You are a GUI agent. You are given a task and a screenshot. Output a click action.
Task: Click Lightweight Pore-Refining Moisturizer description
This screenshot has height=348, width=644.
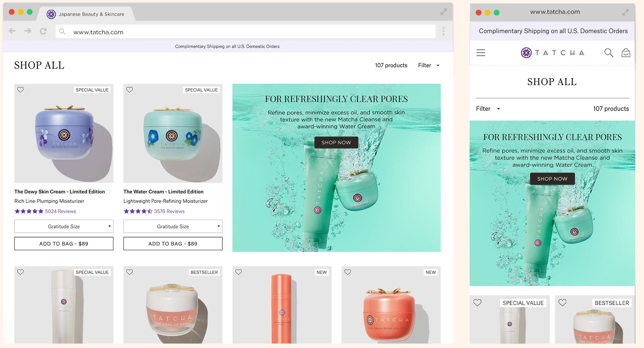tap(165, 201)
